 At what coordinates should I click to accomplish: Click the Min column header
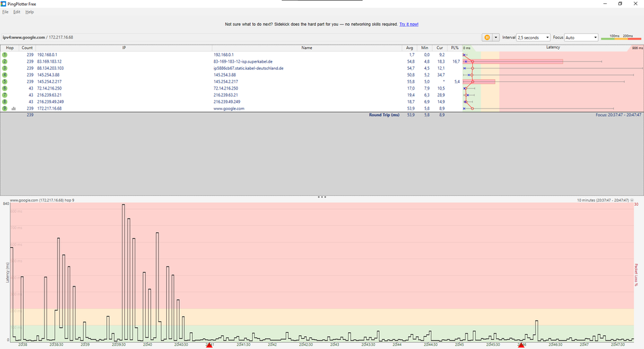tap(425, 48)
